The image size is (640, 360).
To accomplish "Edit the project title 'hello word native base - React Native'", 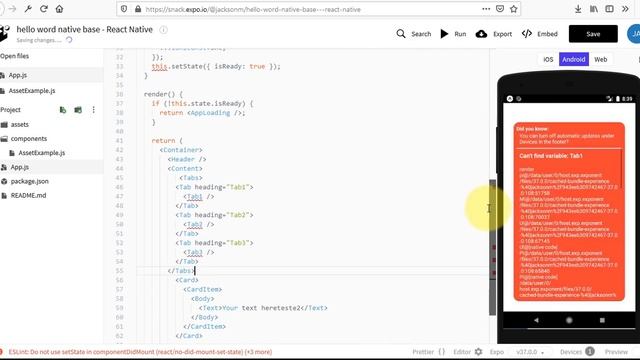I will click(x=84, y=29).
